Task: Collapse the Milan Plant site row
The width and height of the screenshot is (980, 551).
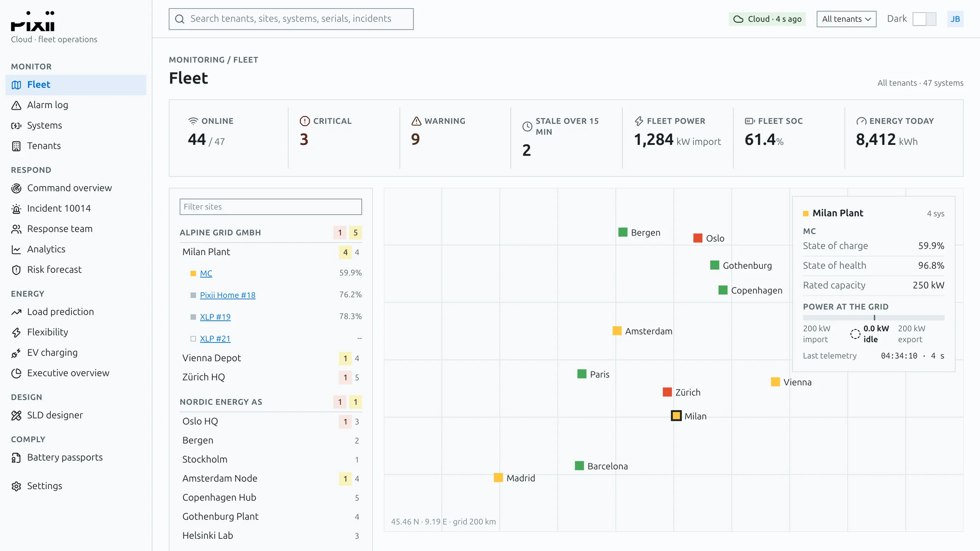Action: click(271, 252)
